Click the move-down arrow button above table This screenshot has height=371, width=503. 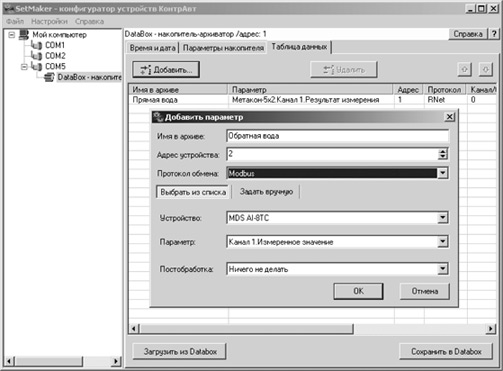pyautogui.click(x=486, y=69)
